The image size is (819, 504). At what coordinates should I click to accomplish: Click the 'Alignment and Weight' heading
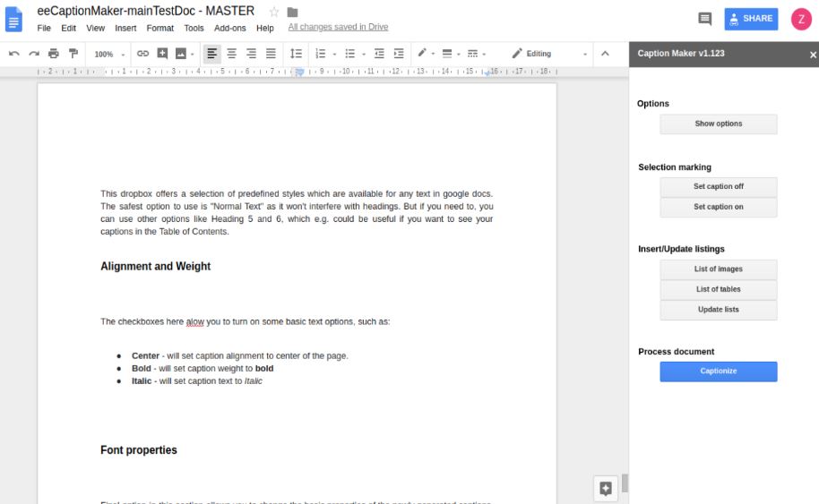click(155, 267)
